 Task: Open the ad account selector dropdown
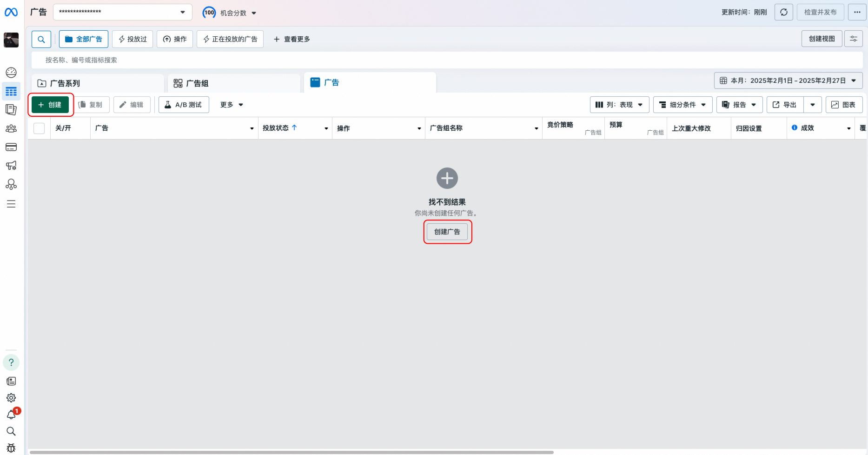point(123,12)
